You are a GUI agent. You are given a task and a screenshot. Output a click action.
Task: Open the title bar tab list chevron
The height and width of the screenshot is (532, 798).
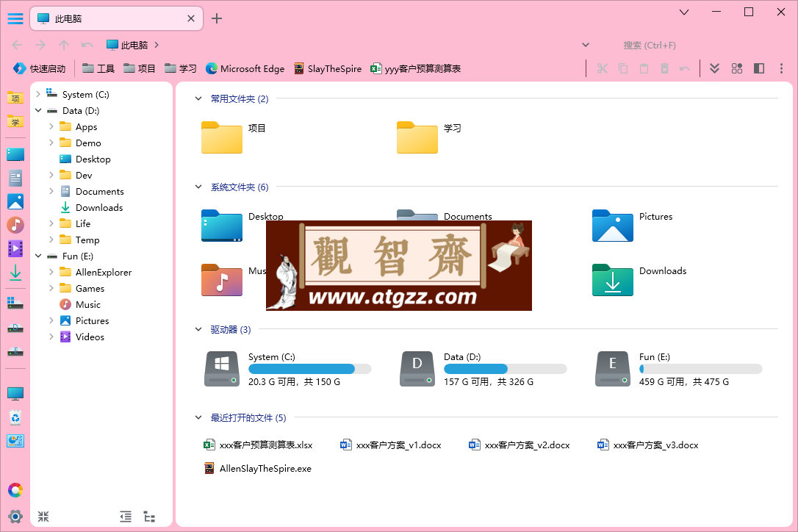click(x=685, y=12)
